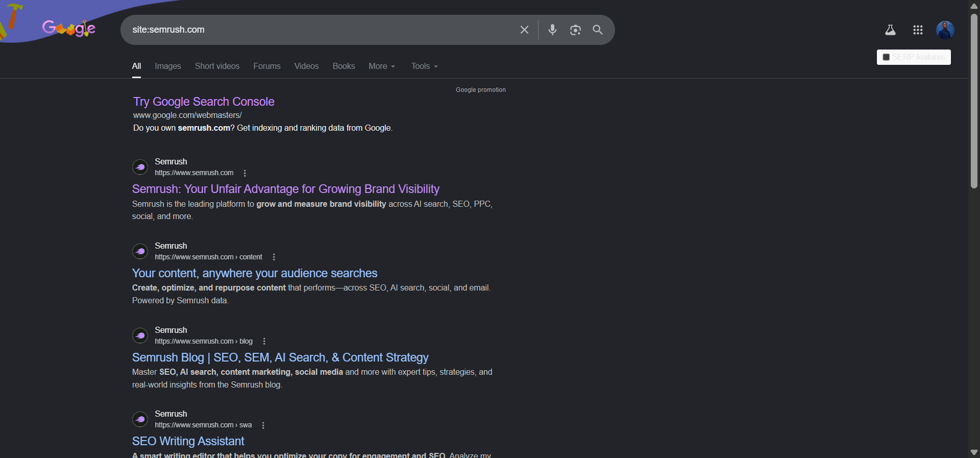Switch to the Books tab

[x=344, y=66]
